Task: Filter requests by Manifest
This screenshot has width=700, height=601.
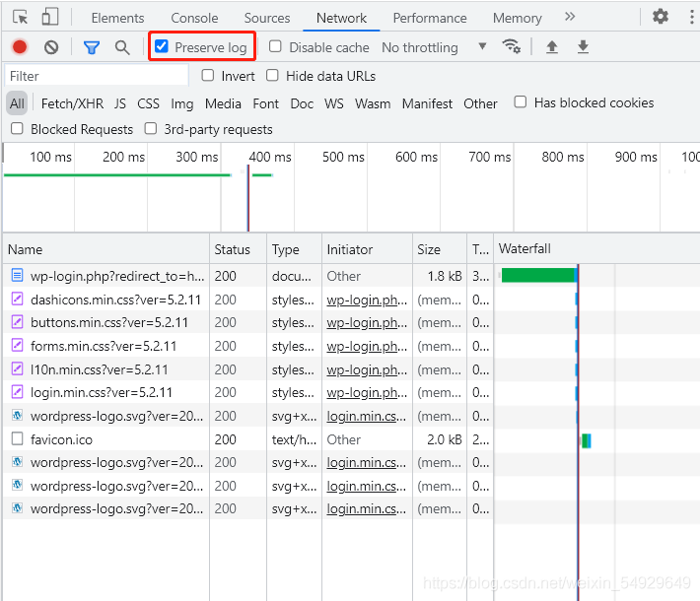Action: pyautogui.click(x=427, y=103)
